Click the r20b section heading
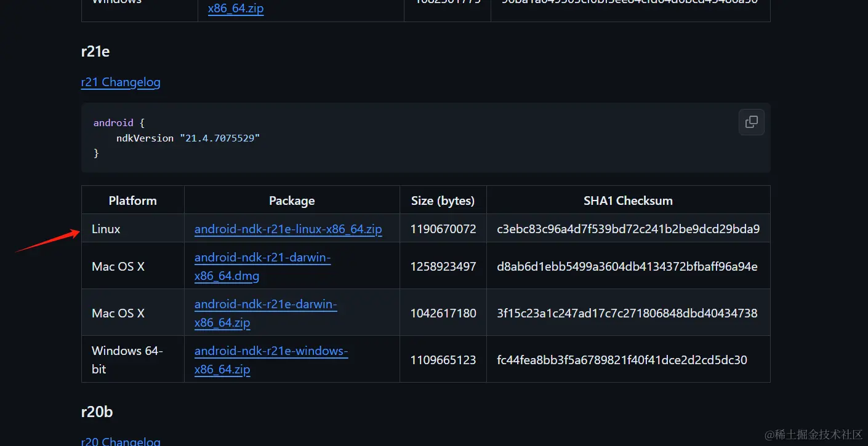 [x=97, y=412]
